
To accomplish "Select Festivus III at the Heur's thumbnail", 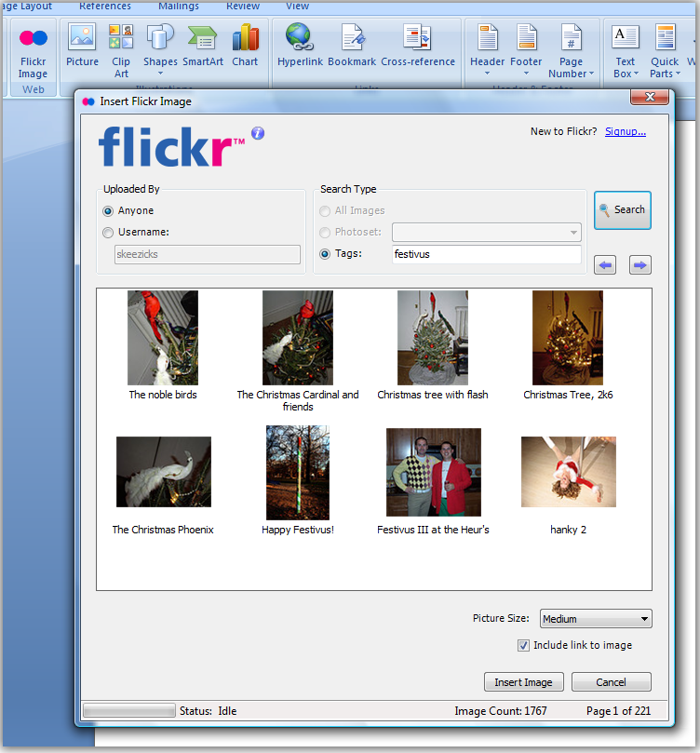I will (434, 472).
